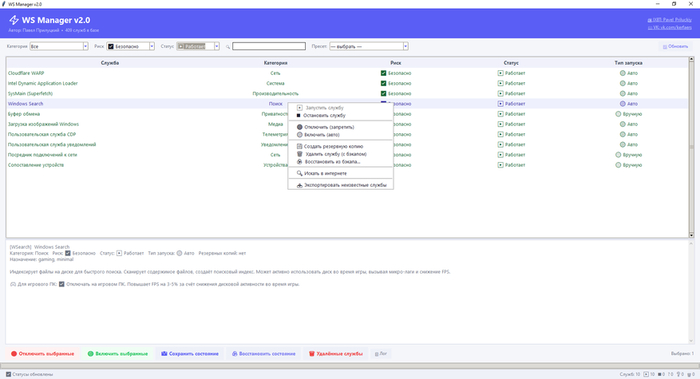Select the Cloudflare WARP service row
The width and height of the screenshot is (700, 379).
tap(347, 73)
